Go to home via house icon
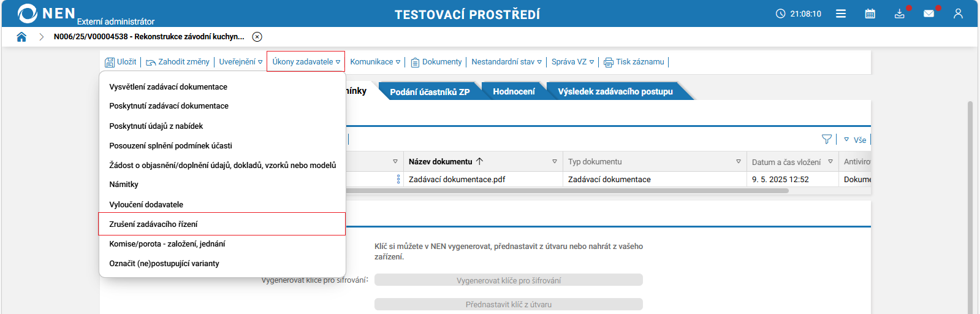980x314 pixels. coord(21,37)
